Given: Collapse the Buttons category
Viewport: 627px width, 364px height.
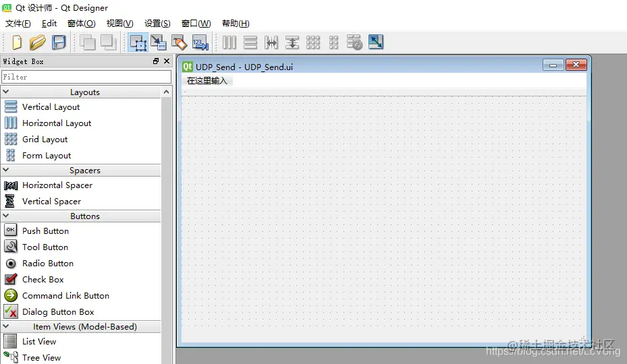Looking at the screenshot, I should 6,216.
